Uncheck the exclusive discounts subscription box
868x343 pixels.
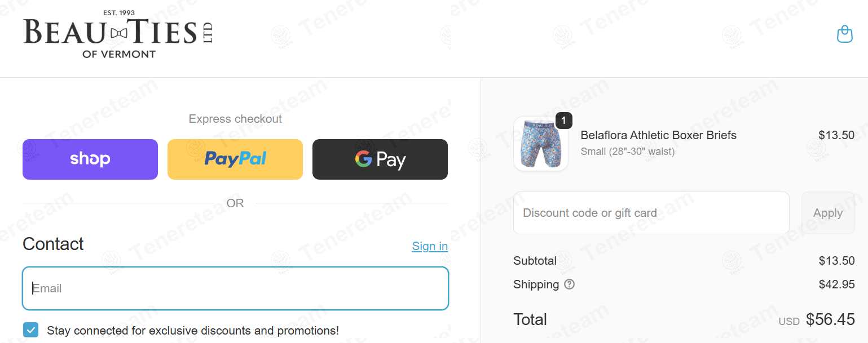(x=30, y=329)
